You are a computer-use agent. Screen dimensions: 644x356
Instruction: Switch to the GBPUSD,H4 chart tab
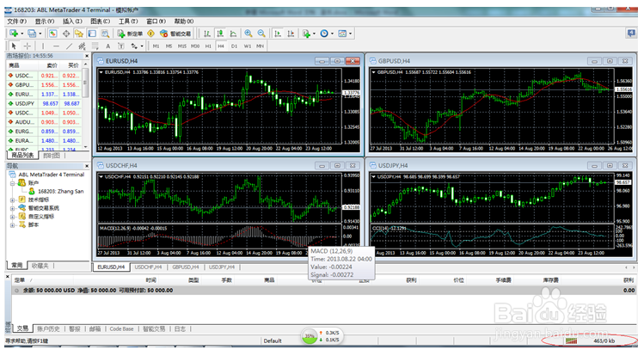click(185, 267)
